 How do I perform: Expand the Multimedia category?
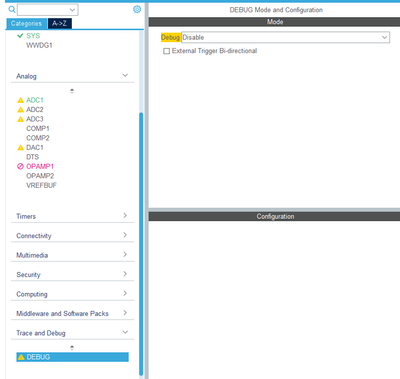tap(125, 254)
